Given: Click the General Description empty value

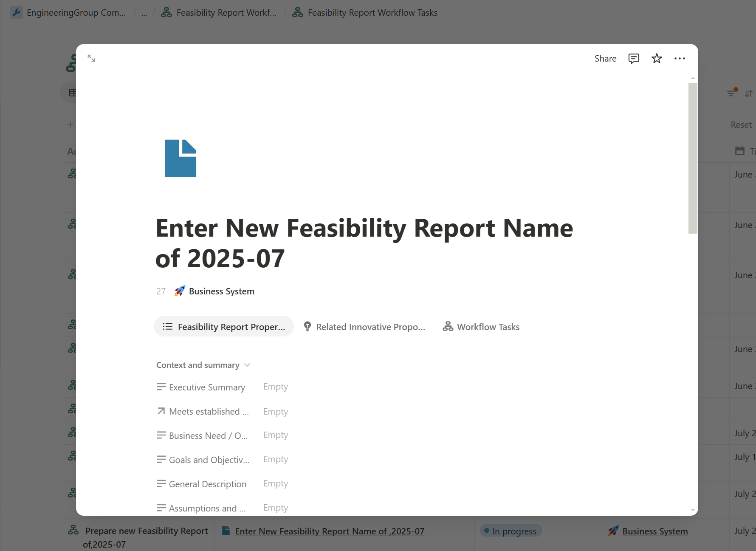Looking at the screenshot, I should (276, 483).
